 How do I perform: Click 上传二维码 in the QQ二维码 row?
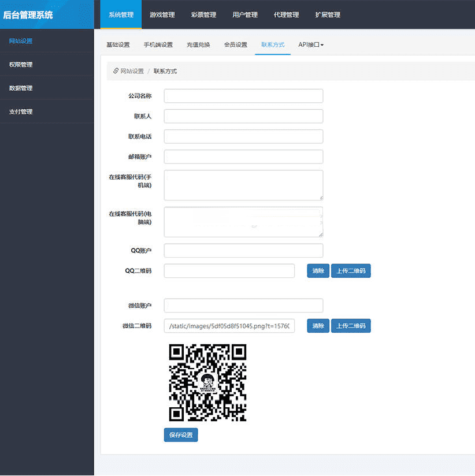(350, 271)
